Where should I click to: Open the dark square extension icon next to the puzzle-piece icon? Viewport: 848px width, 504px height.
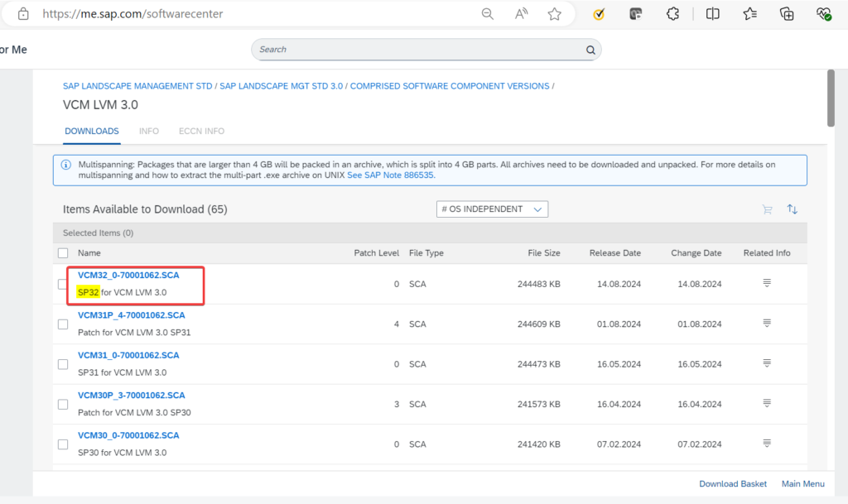pos(635,14)
